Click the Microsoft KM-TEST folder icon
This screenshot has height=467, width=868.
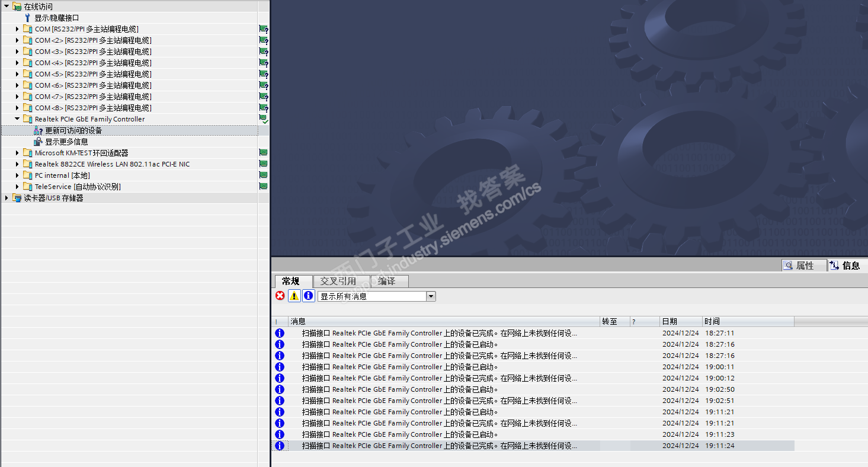click(x=27, y=153)
